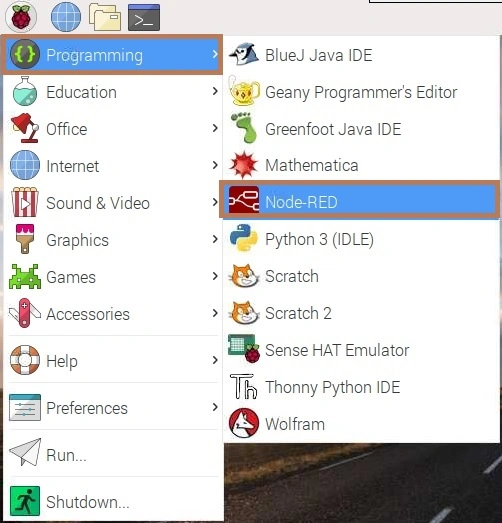The image size is (502, 523).
Task: Open the Education menu category
Action: pos(112,91)
